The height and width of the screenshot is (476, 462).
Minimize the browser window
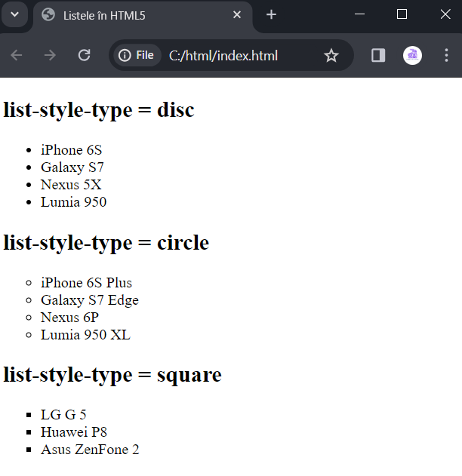359,14
